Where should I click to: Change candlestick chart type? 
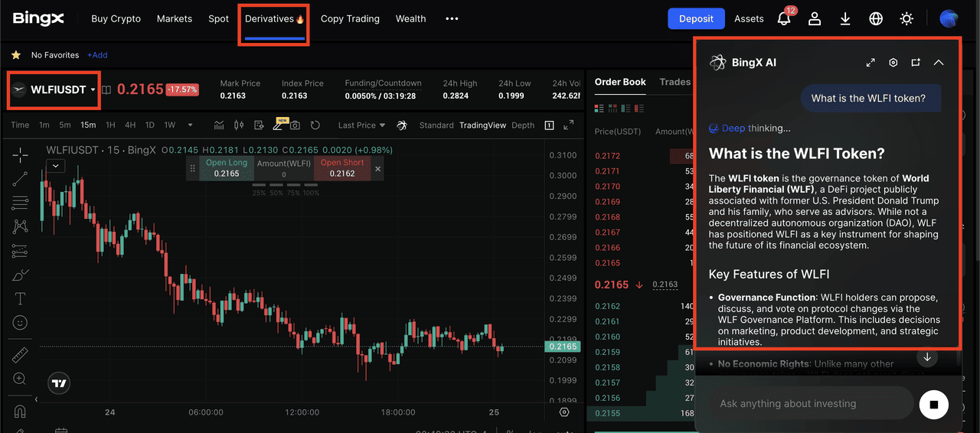[239, 125]
